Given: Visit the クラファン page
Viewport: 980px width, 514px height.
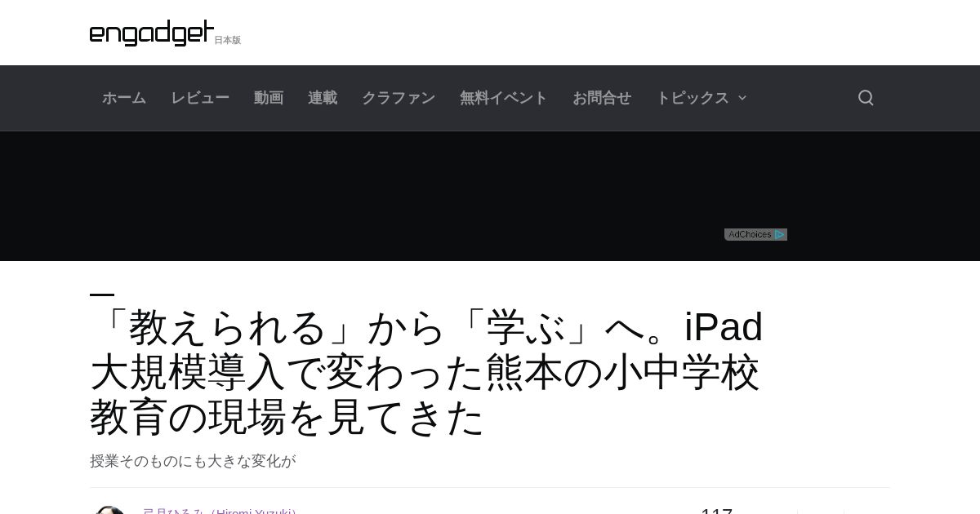Looking at the screenshot, I should pos(399,98).
